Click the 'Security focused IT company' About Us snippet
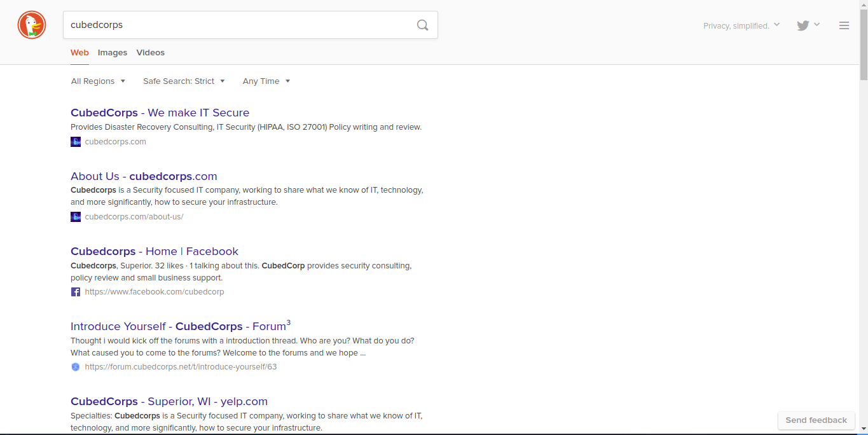Screen dimensions: 868x435 [x=247, y=196]
